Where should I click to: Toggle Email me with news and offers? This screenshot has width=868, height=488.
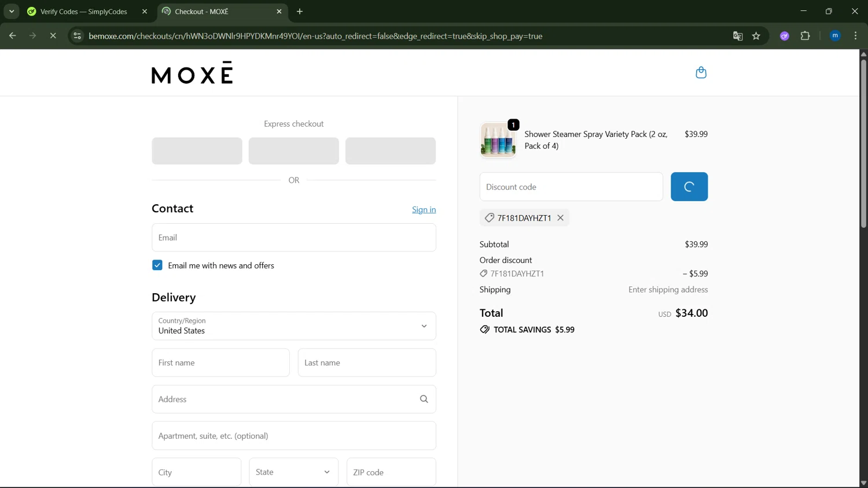[x=157, y=265]
